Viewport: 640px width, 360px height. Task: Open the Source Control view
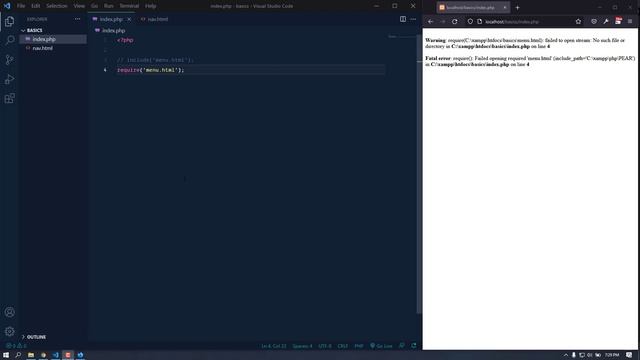pyautogui.click(x=9, y=60)
